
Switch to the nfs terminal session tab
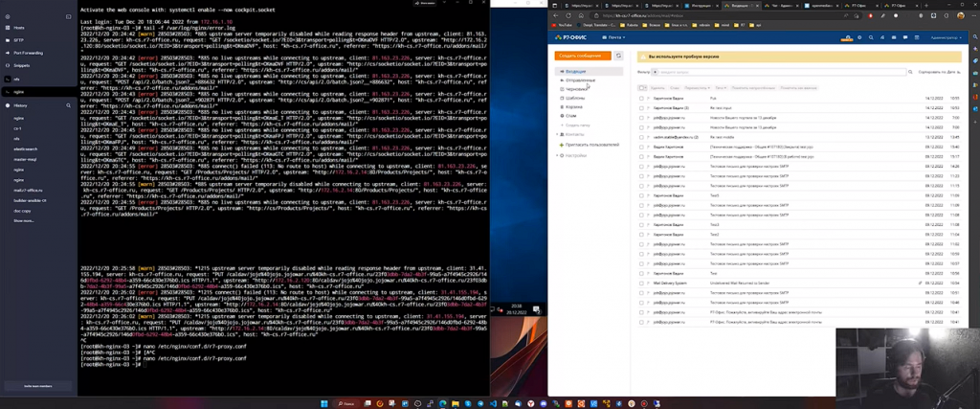click(38, 80)
